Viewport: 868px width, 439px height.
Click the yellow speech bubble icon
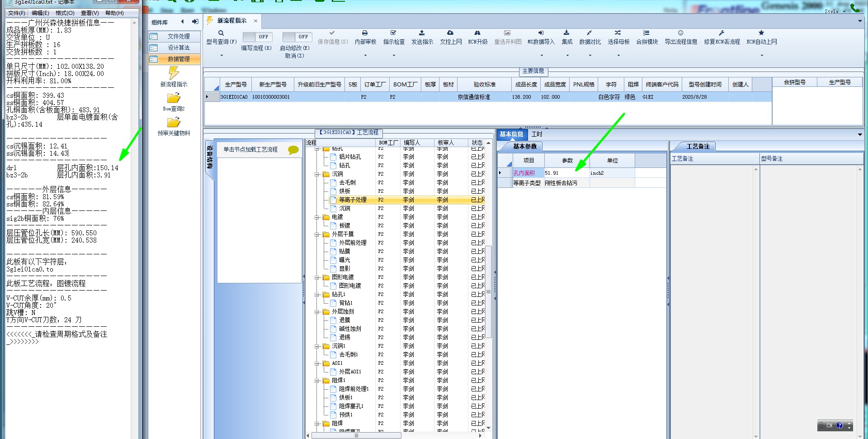(x=293, y=150)
